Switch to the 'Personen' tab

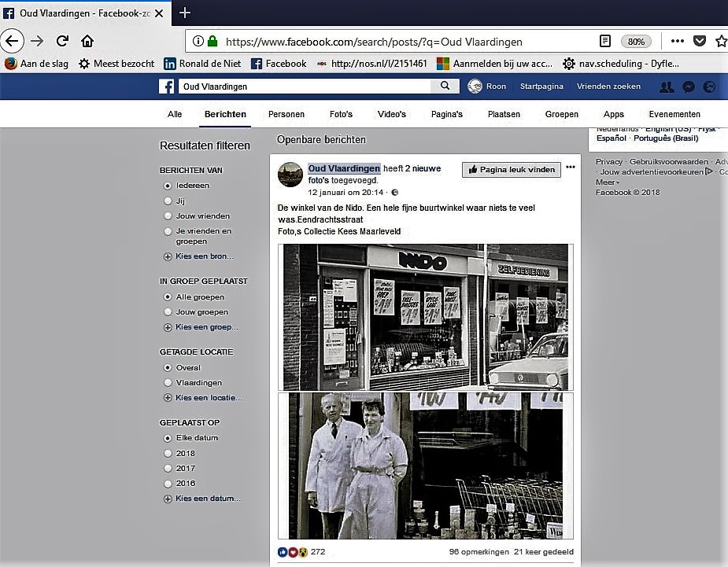tap(286, 114)
